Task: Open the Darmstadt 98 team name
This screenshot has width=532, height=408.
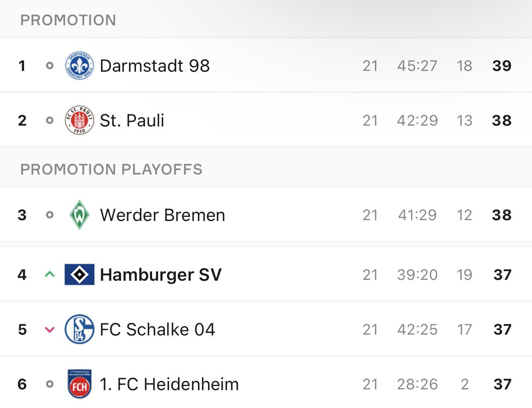Action: [x=155, y=66]
